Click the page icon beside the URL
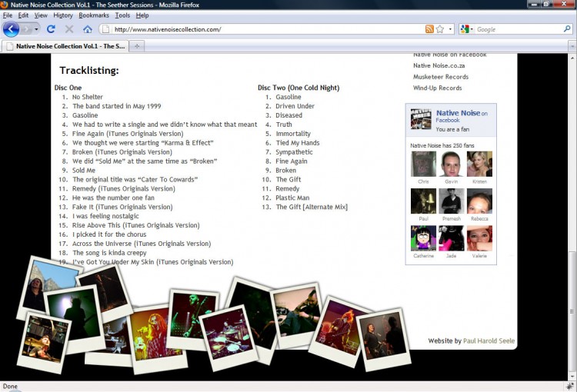This screenshot has height=392, width=577. (x=105, y=29)
